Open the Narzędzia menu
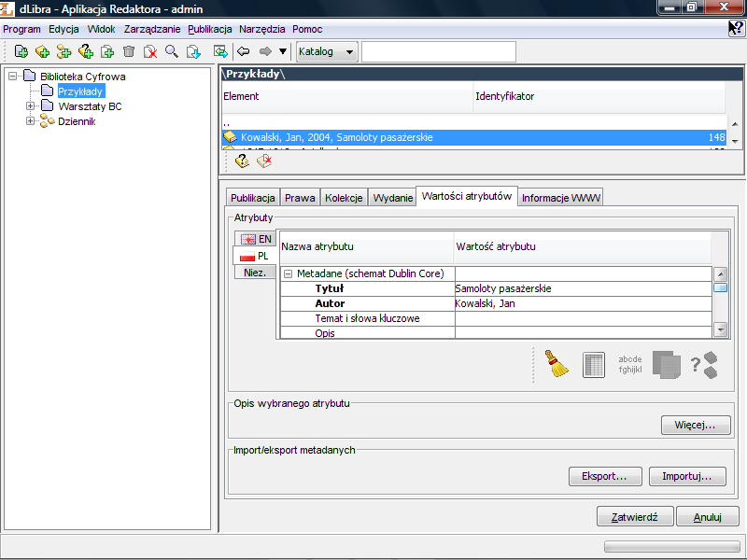 [x=262, y=29]
